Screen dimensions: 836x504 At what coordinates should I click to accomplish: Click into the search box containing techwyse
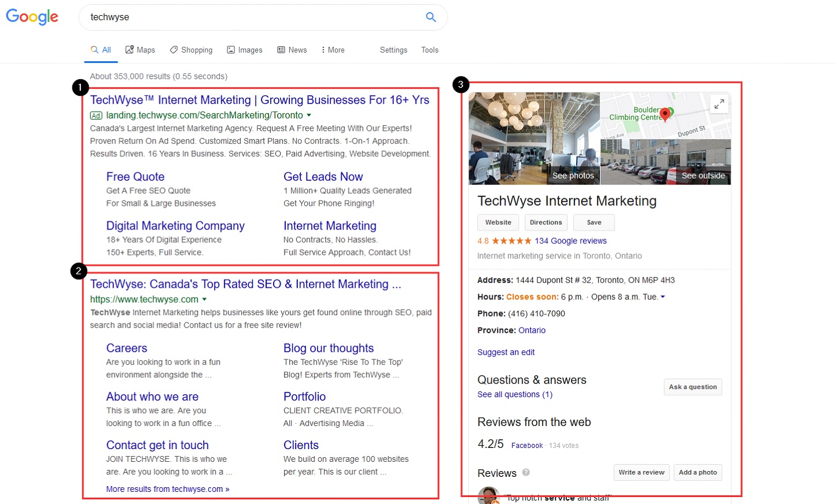pyautogui.click(x=255, y=17)
